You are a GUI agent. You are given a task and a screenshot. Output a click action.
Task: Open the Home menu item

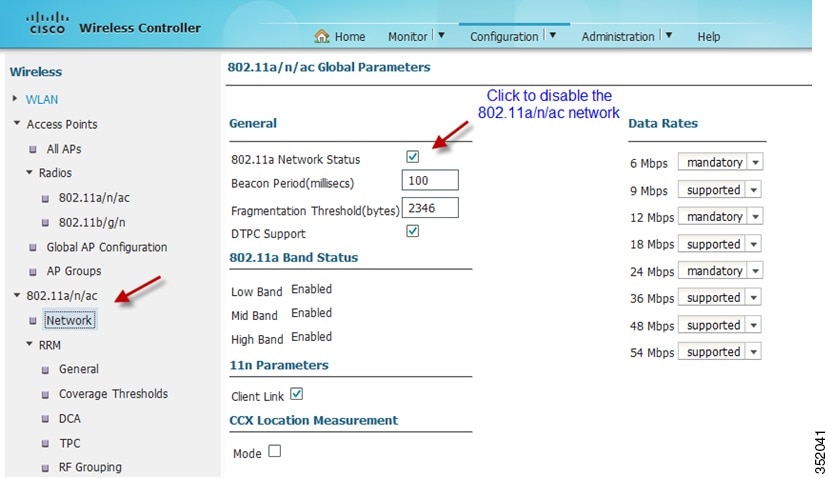click(x=350, y=36)
